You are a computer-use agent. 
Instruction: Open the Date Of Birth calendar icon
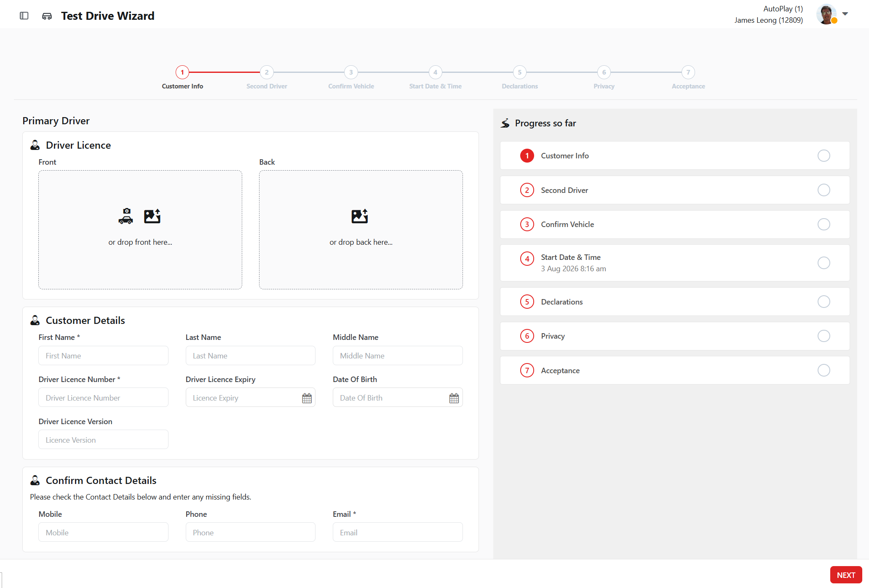(x=454, y=398)
